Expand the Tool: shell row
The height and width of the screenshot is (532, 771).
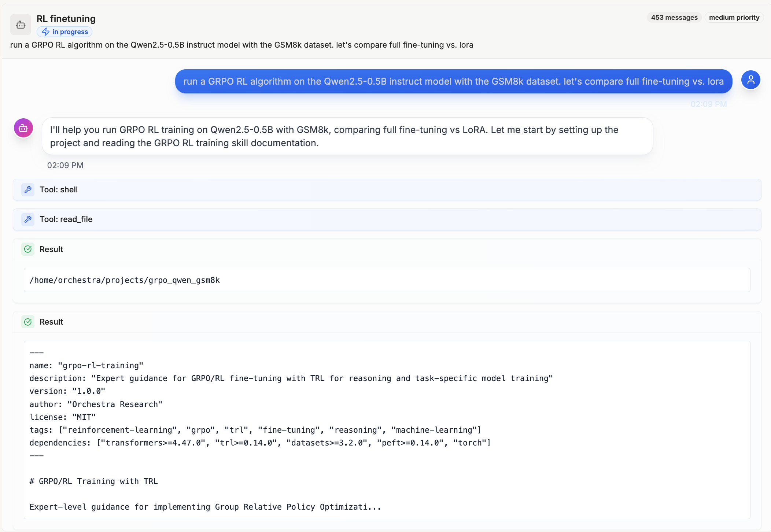387,190
